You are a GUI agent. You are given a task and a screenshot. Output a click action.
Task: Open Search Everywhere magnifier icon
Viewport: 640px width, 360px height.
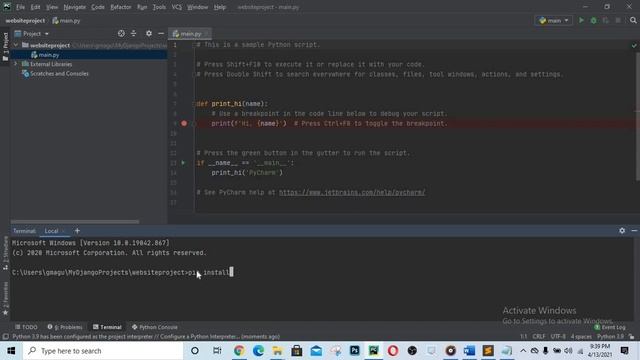click(x=633, y=20)
